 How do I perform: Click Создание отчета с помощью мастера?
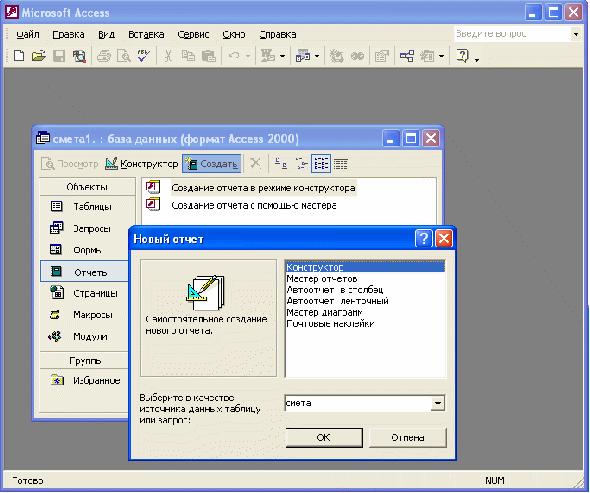tap(254, 205)
